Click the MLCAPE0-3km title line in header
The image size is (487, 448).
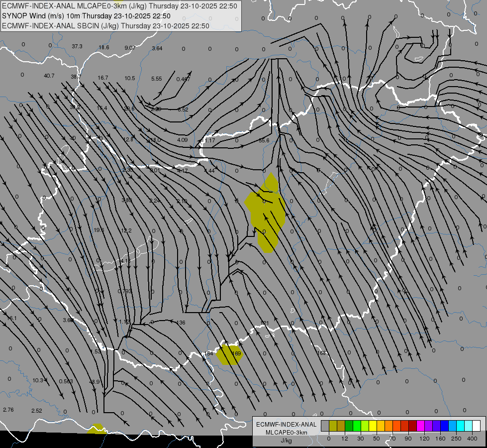click(x=119, y=6)
